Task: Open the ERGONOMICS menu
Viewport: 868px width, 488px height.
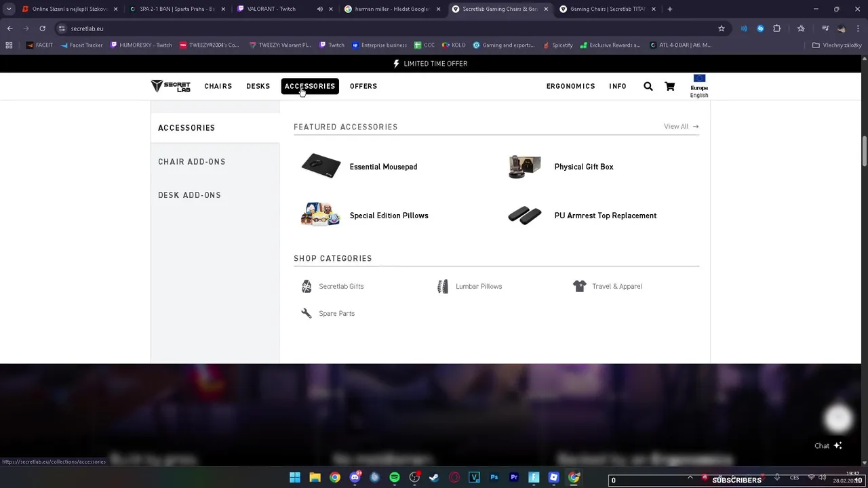Action: 570,86
